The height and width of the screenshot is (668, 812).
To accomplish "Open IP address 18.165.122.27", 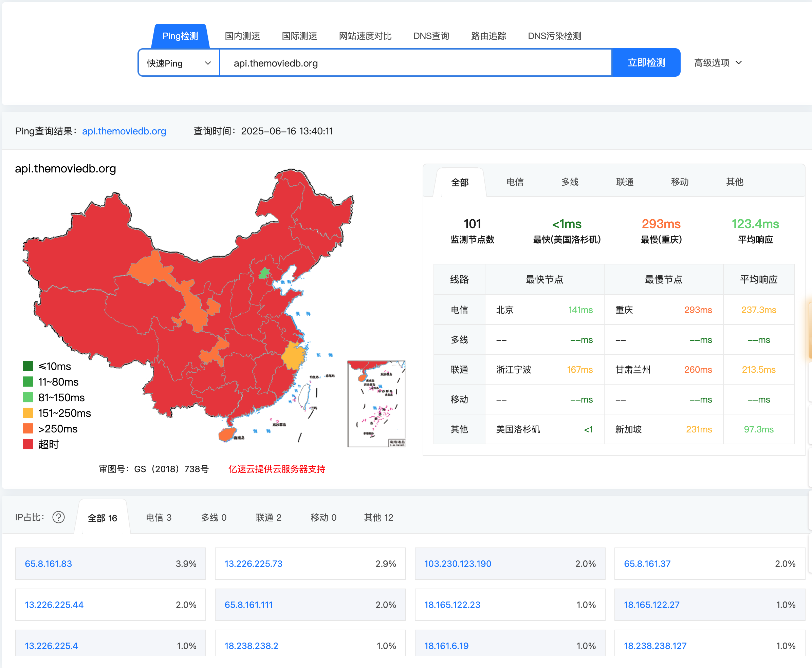I will click(x=651, y=605).
